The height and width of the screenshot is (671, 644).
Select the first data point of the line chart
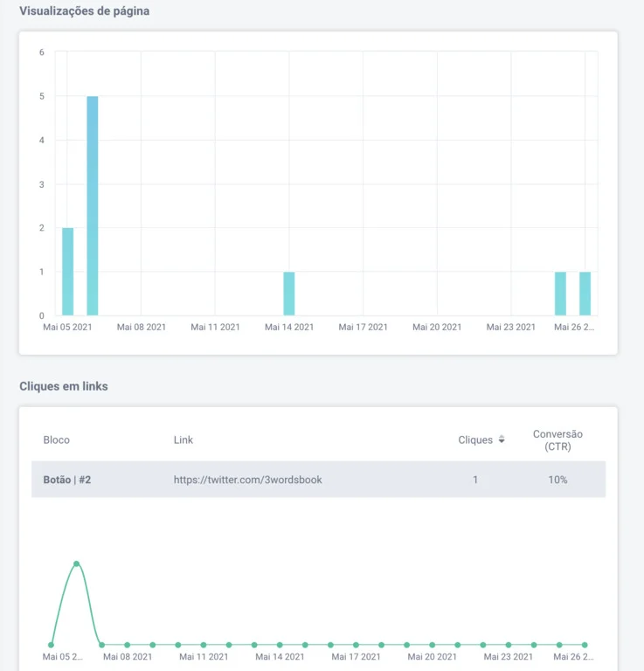pyautogui.click(x=51, y=645)
